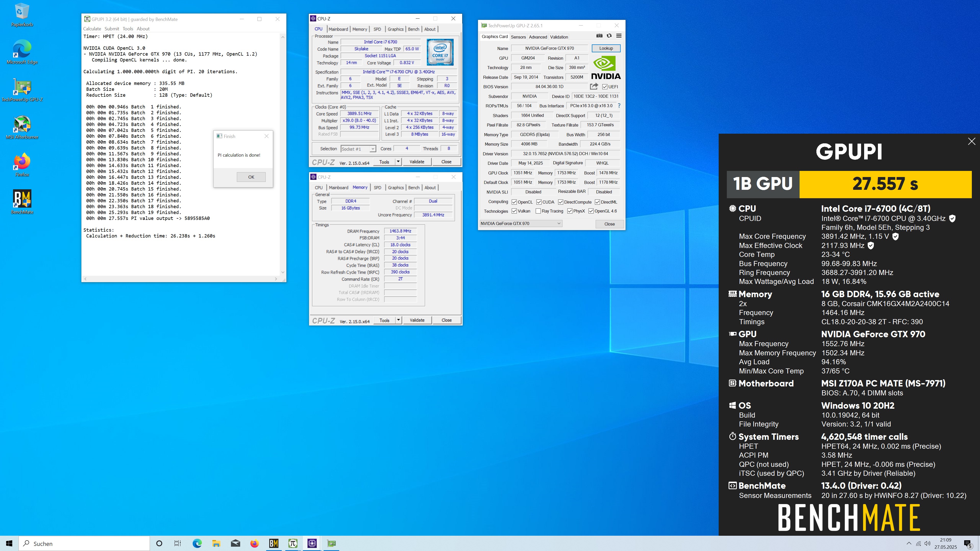The width and height of the screenshot is (980, 551).
Task: Click the GPUPI vertical scrollbar down arrow
Action: (283, 272)
